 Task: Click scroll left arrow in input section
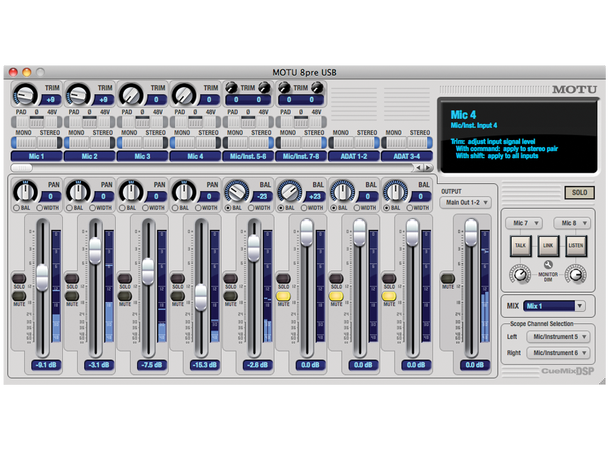tap(419, 168)
